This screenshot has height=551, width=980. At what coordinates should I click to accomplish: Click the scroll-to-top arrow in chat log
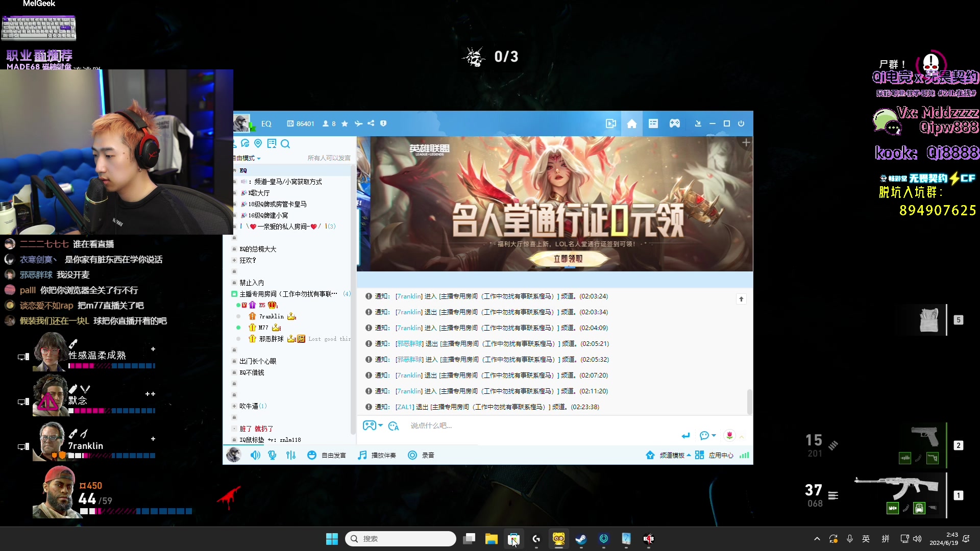coord(741,299)
